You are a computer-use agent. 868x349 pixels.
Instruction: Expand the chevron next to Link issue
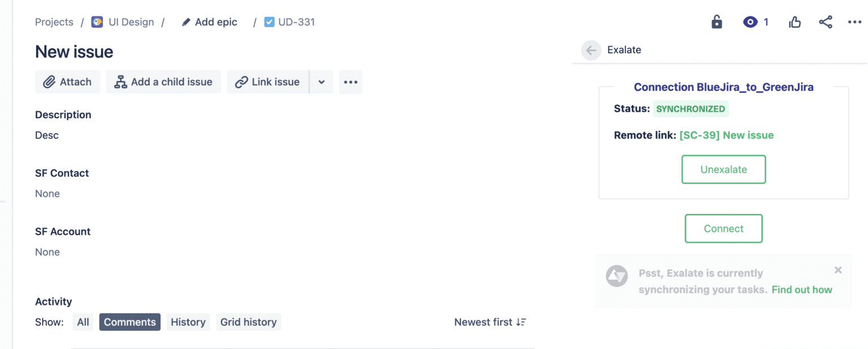point(322,82)
